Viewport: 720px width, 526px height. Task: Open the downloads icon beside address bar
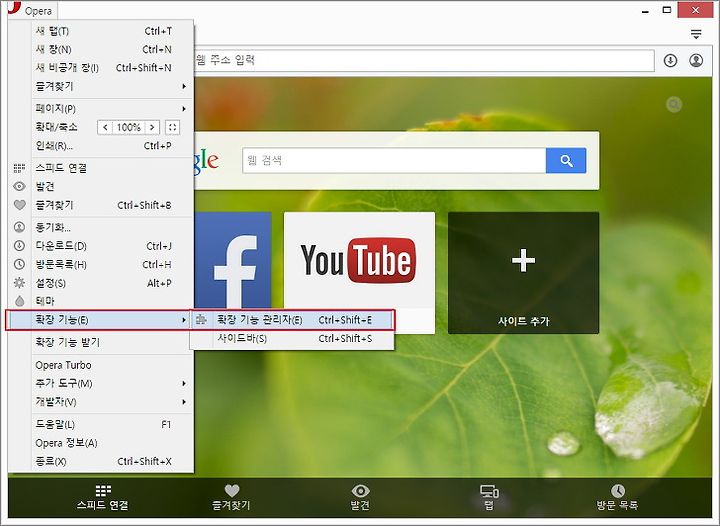(670, 60)
